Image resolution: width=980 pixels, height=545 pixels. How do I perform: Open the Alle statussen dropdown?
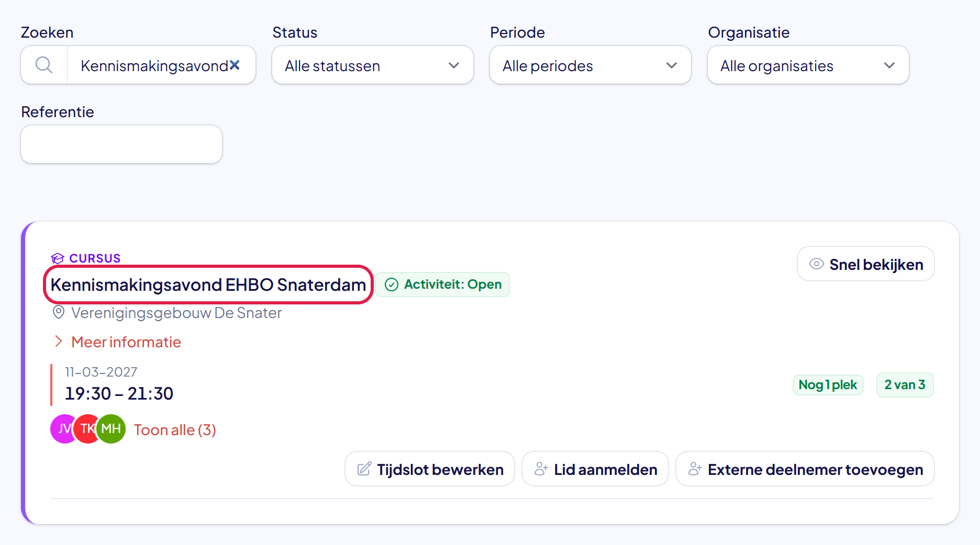(x=372, y=65)
